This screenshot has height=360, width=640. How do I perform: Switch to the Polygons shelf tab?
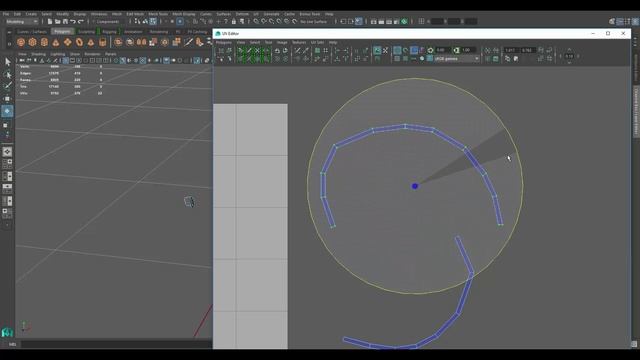click(62, 31)
